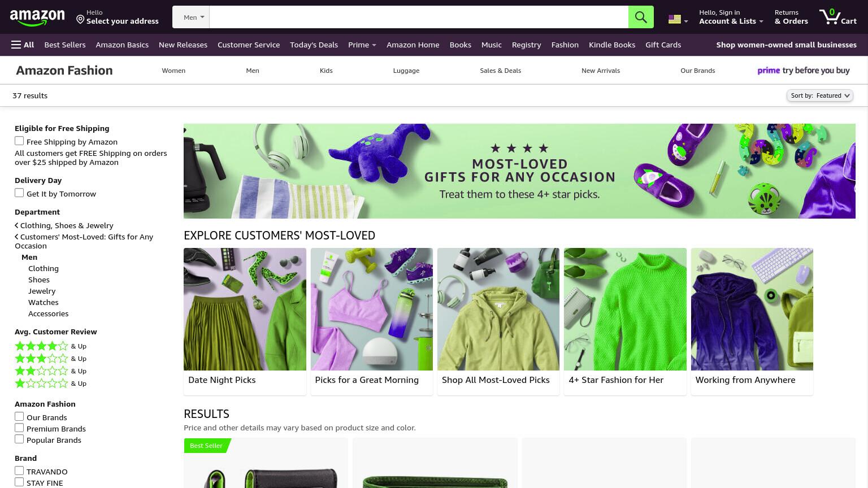Check the STAY FINE brand filter
The width and height of the screenshot is (868, 488).
click(x=19, y=482)
